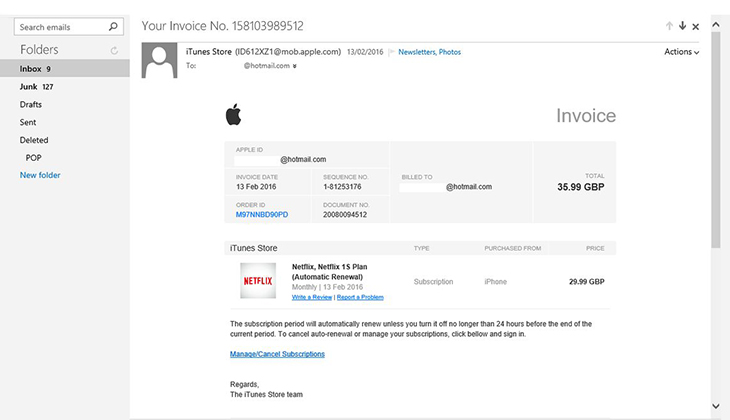Screen dimensions: 730x420
Task: Click the Write a Review link
Action: pyautogui.click(x=312, y=297)
